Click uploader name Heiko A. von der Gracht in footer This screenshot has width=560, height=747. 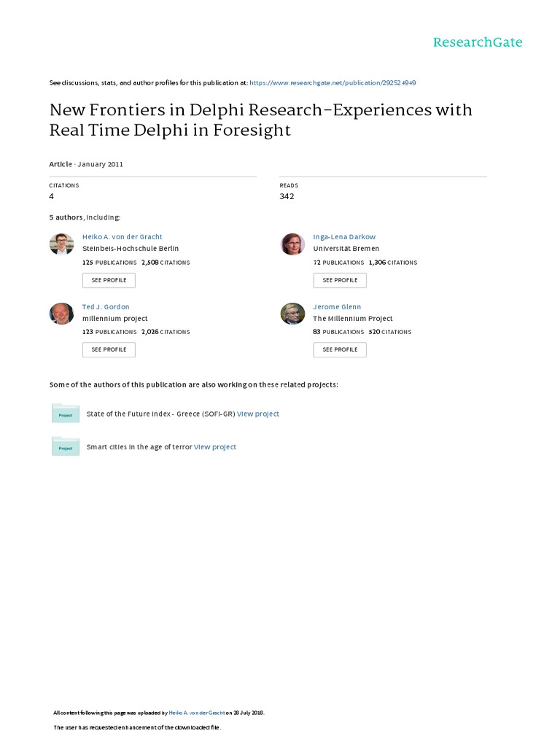197,712
